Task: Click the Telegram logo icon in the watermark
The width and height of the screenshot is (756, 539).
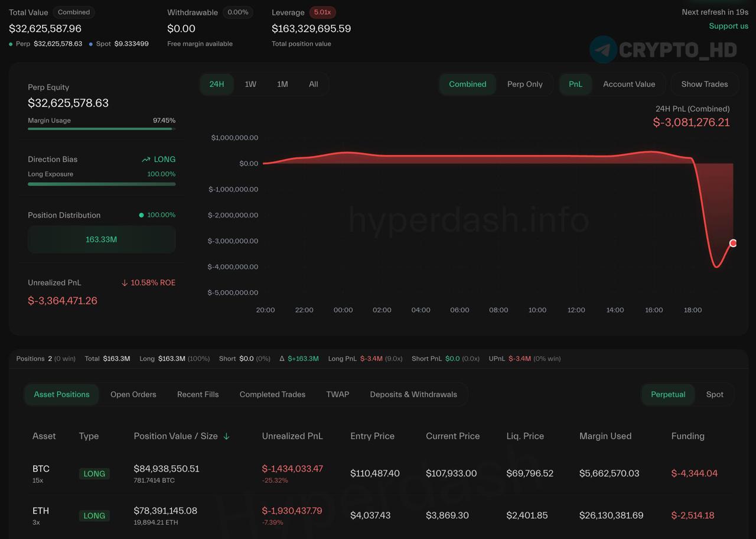Action: click(603, 50)
